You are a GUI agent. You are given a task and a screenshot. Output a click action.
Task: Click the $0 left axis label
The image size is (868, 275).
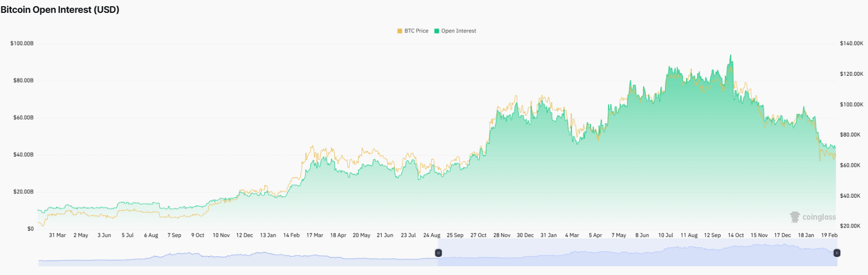[30, 229]
